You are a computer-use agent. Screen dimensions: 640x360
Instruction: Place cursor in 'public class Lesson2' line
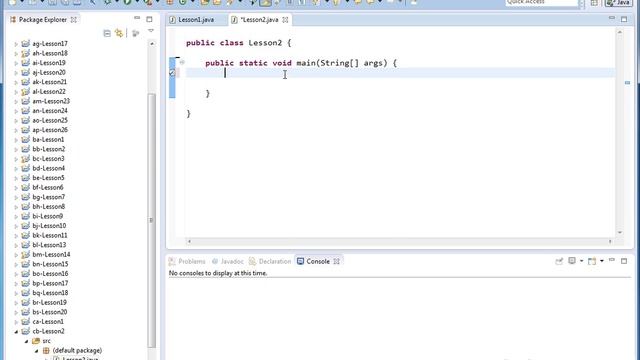(238, 43)
